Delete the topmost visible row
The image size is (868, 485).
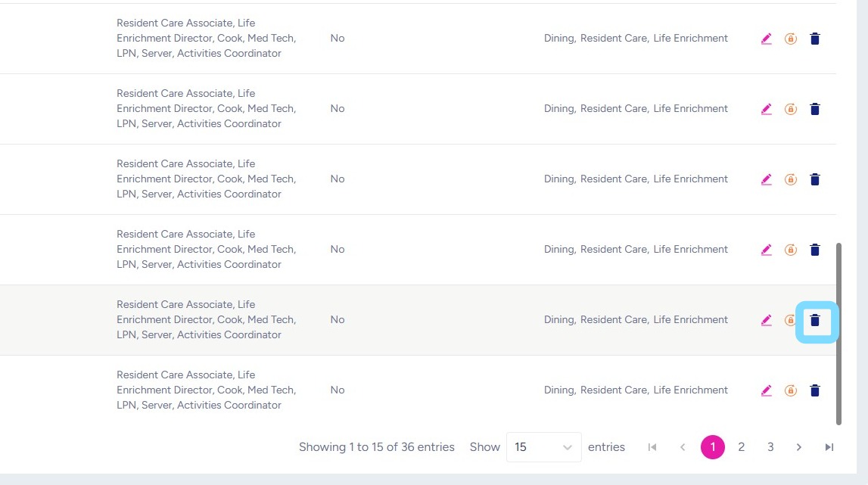pos(815,39)
